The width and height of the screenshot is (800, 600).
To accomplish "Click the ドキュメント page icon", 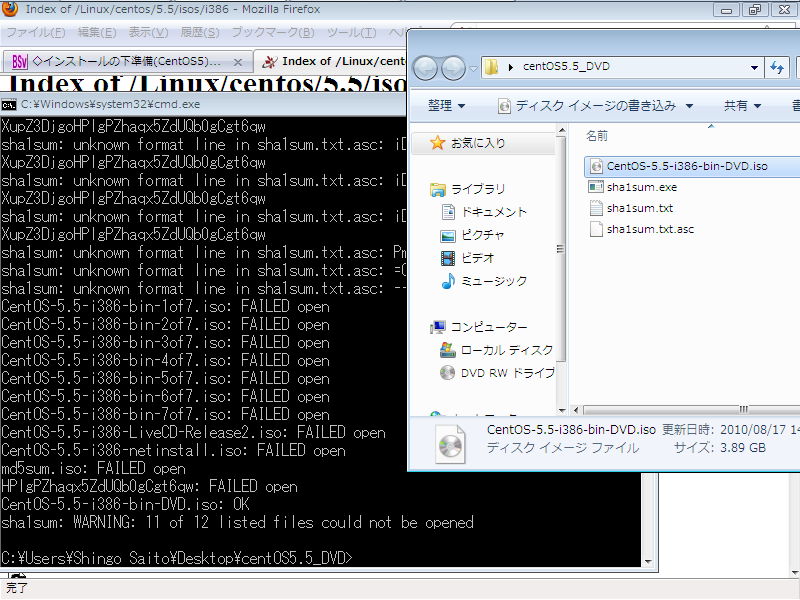I will coord(448,212).
